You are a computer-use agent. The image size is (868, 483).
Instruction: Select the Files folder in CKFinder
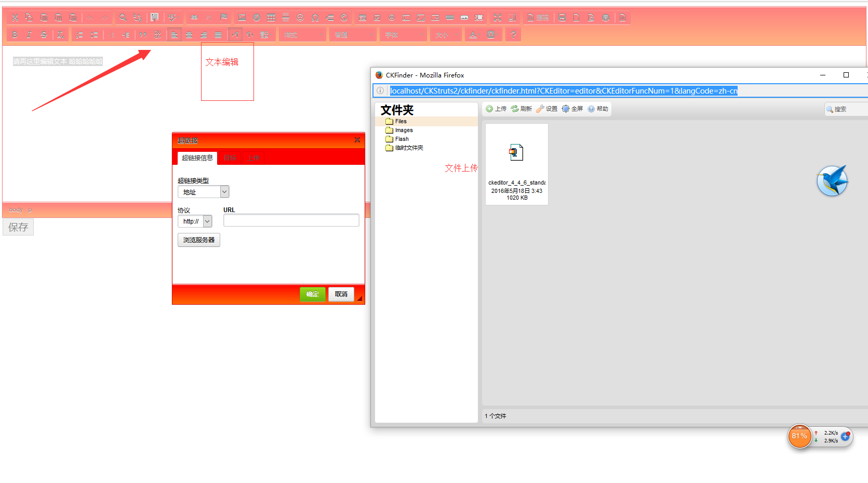[426, 122]
